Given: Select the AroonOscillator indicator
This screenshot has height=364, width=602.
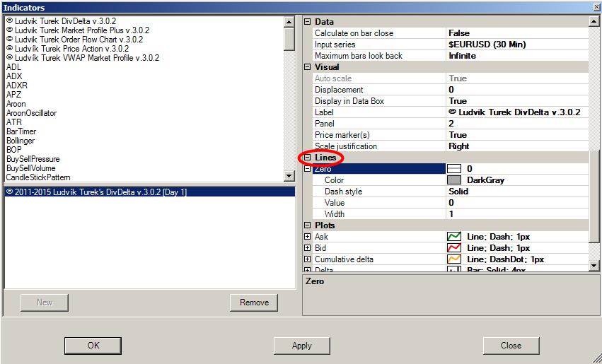Looking at the screenshot, I should (x=32, y=113).
